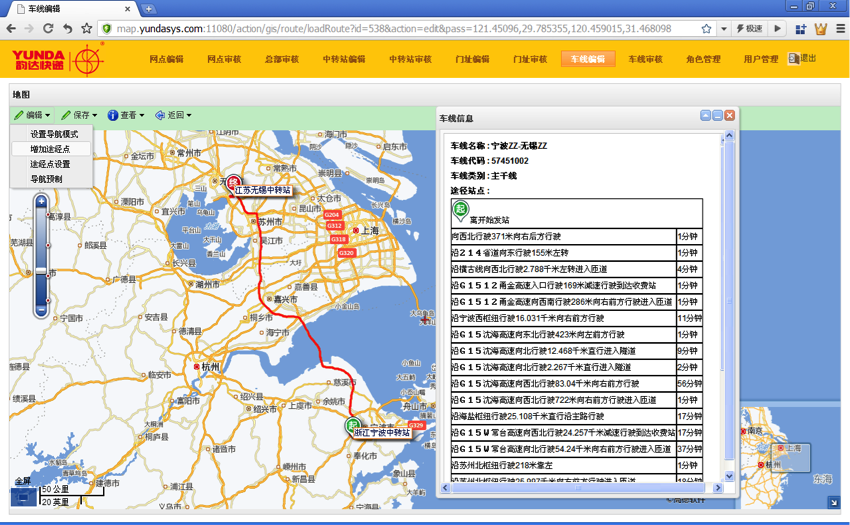Click the 江苏无锡中转站 map label
The width and height of the screenshot is (850, 525).
(x=263, y=190)
